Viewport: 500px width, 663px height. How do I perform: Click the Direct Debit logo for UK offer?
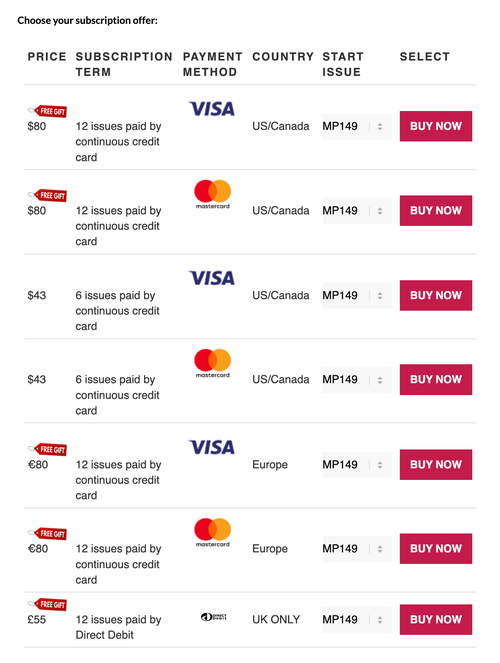(213, 617)
